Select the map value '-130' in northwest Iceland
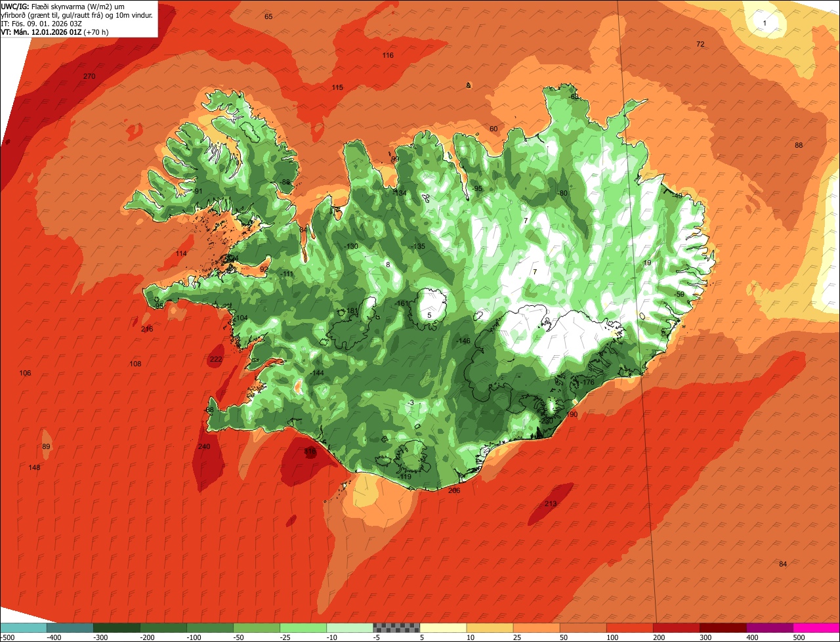This screenshot has width=840, height=642. pos(351,246)
